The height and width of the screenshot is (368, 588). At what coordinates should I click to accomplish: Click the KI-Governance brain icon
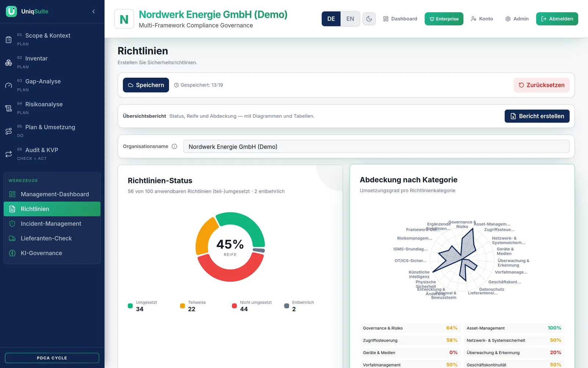[12, 253]
